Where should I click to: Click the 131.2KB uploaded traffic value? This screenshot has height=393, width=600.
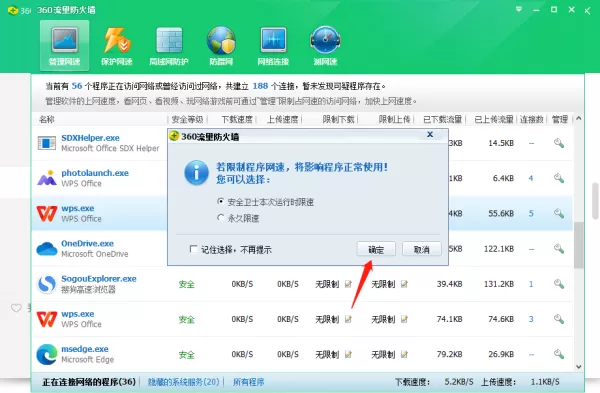499,284
